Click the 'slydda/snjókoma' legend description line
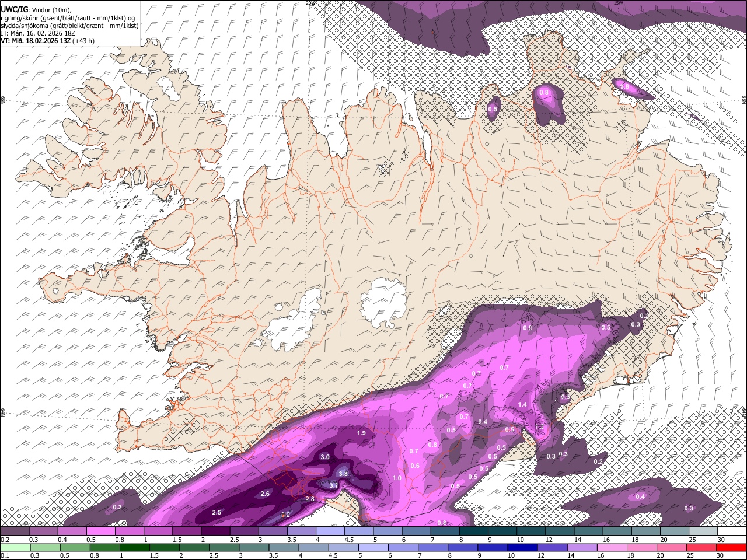Viewport: 747px width, 560px height. tap(70, 26)
